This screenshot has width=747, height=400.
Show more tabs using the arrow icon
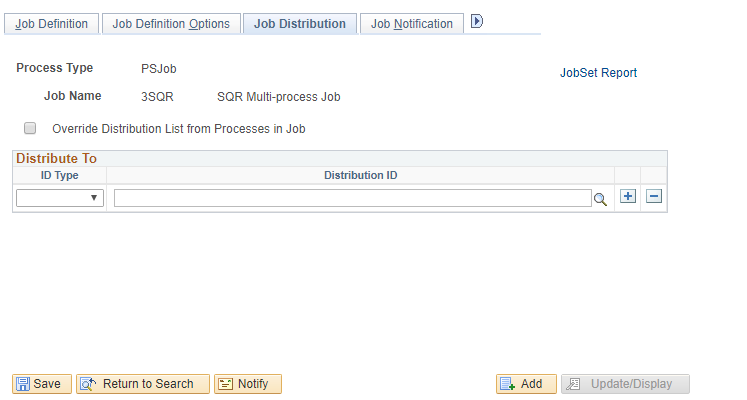point(477,22)
